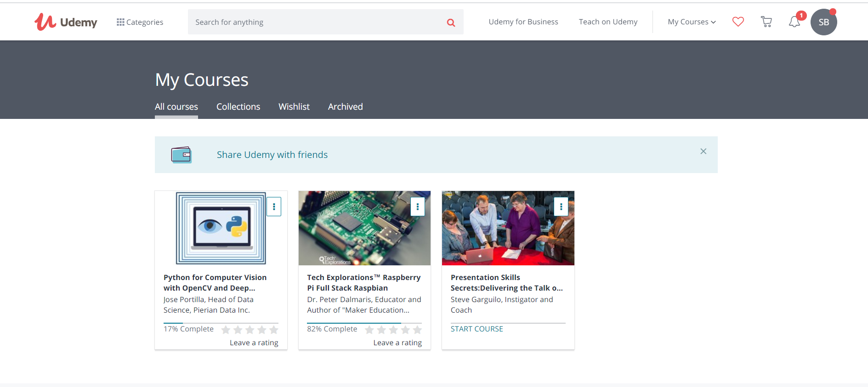Leave a rating for Python Computer Vision
The width and height of the screenshot is (868, 387).
[x=254, y=342]
